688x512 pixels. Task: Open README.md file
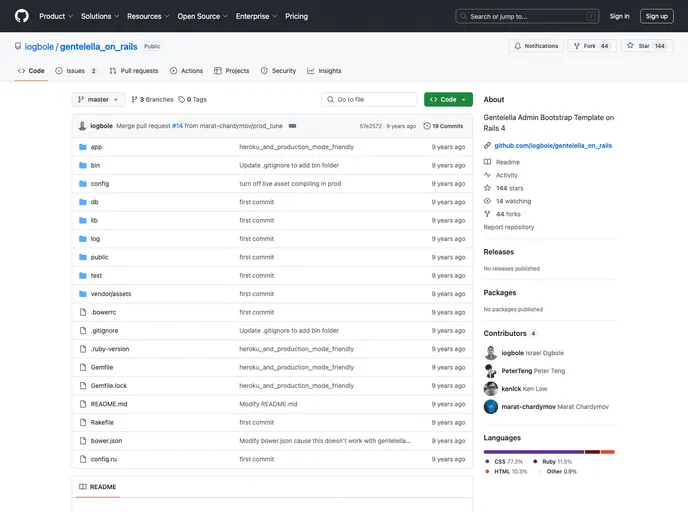[x=109, y=404]
